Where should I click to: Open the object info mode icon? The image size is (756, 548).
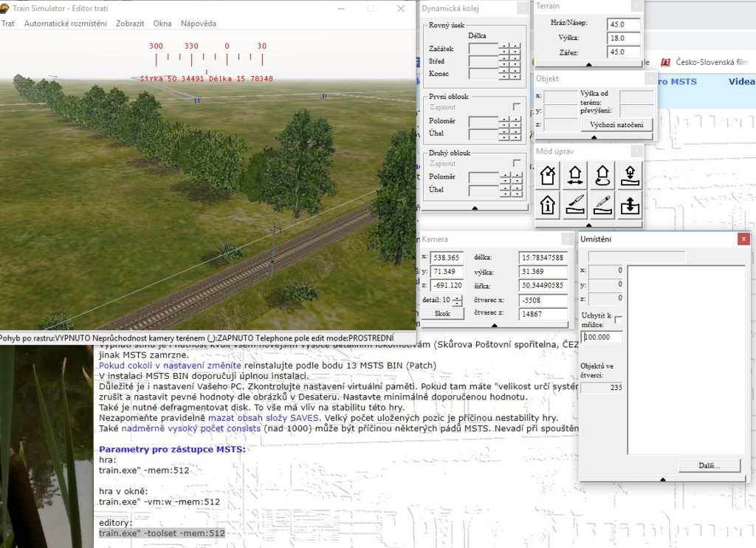[548, 204]
